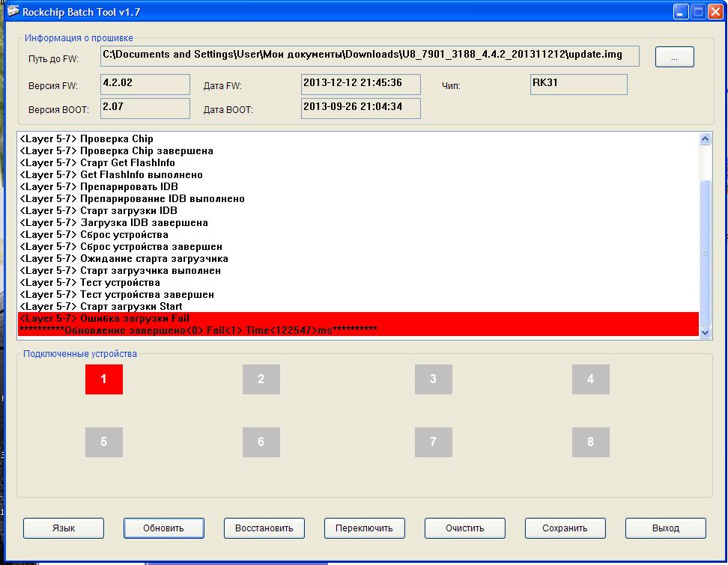
Task: Click the firmware path input field
Action: (370, 56)
